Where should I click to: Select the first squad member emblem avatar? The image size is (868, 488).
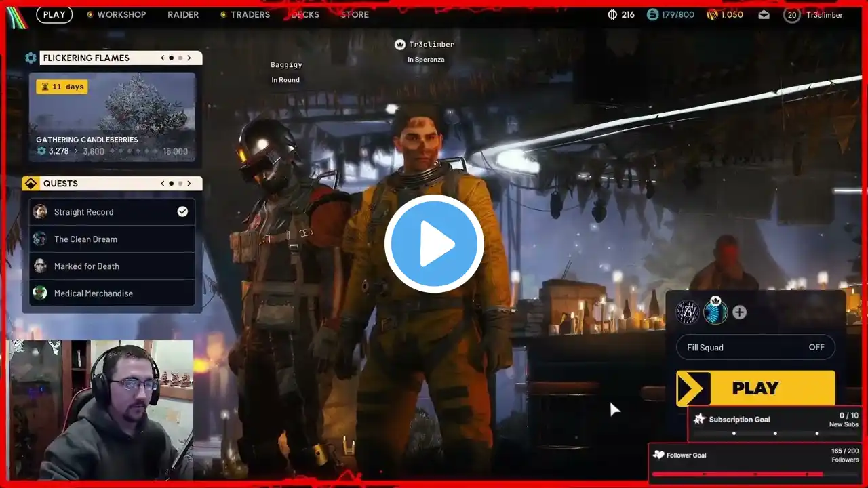coord(688,312)
